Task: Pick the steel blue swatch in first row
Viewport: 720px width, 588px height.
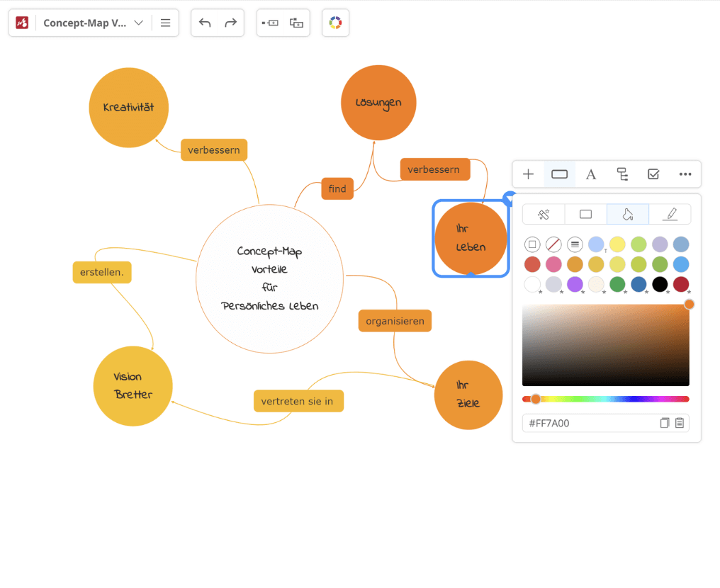Action: (x=681, y=244)
